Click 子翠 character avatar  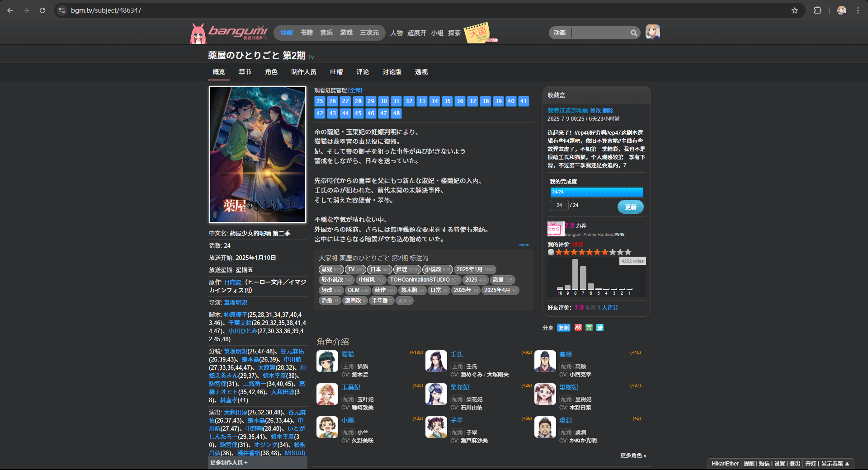(436, 427)
